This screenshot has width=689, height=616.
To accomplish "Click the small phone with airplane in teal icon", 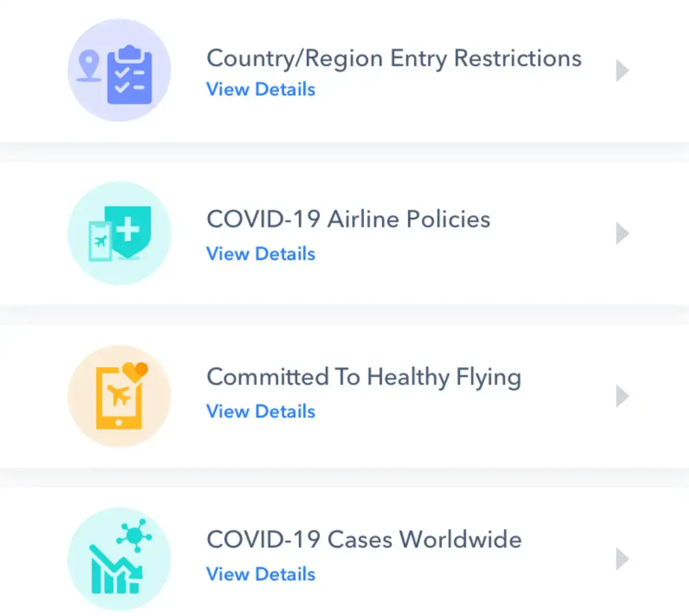I will [x=100, y=241].
